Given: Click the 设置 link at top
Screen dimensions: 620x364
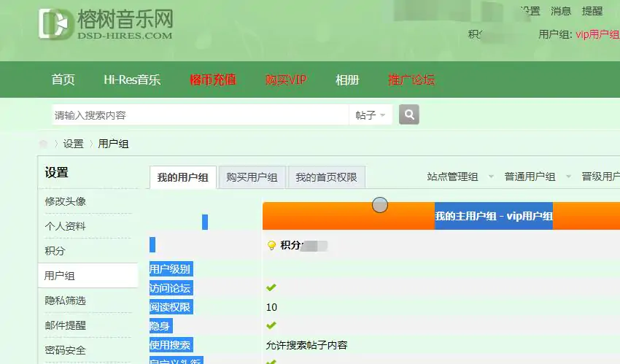Looking at the screenshot, I should (530, 11).
